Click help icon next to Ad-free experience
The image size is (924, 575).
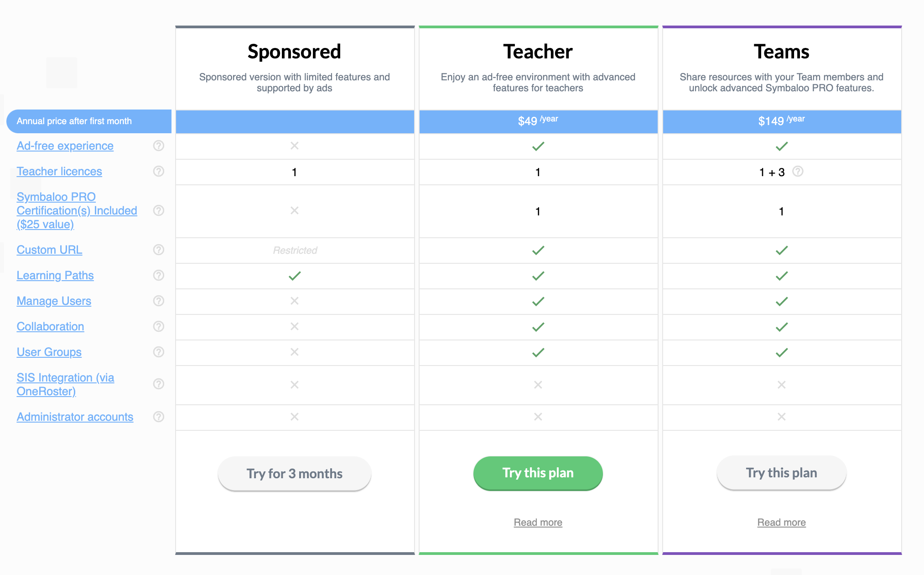[159, 146]
